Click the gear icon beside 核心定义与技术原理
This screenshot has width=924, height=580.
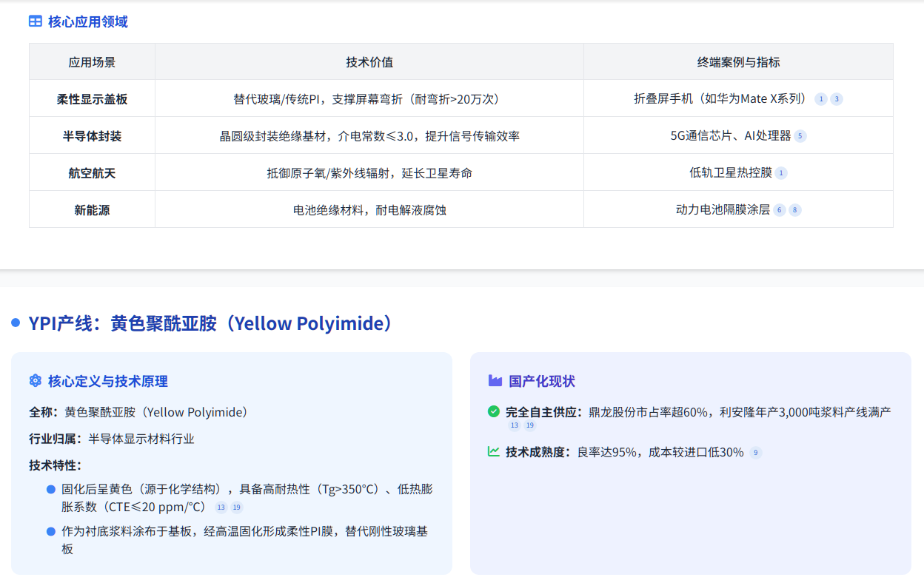point(36,381)
